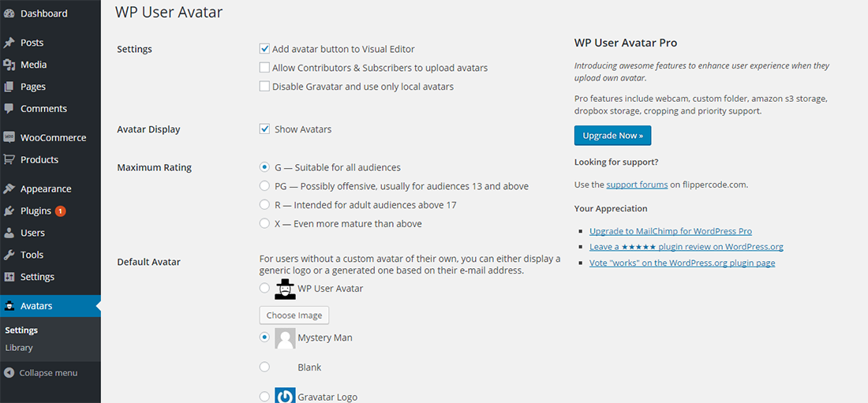Click the Media icon in sidebar
This screenshot has width=868, height=403.
[9, 65]
